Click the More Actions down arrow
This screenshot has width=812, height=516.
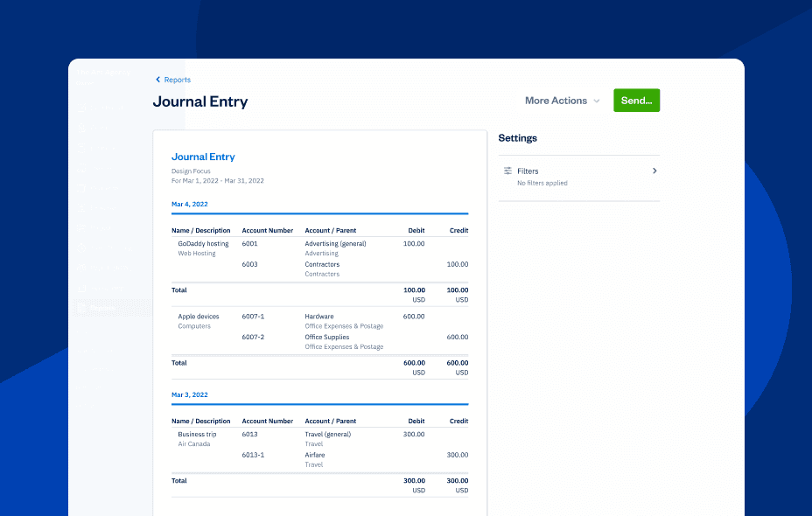click(x=597, y=101)
